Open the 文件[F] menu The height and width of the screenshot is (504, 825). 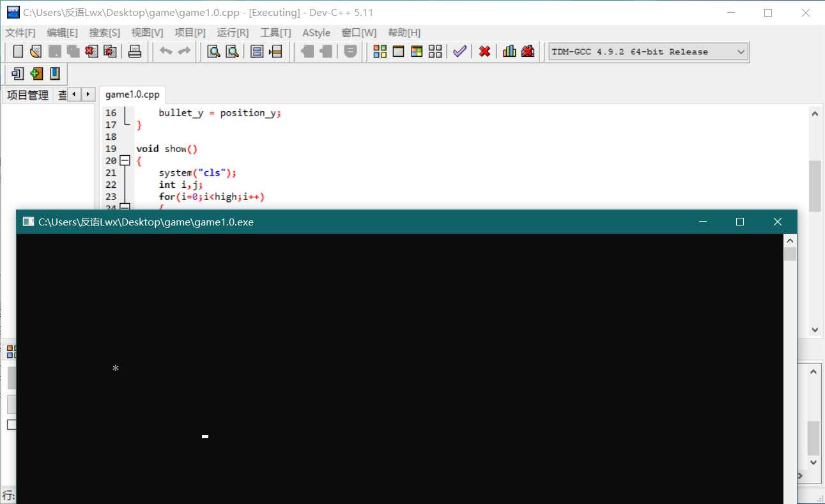[x=20, y=33]
